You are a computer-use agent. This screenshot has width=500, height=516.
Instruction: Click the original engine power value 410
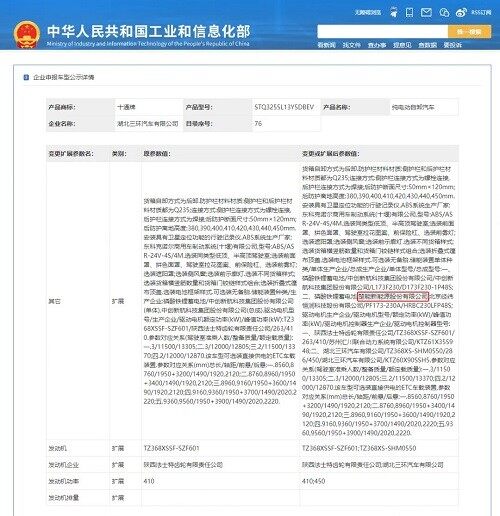pos(149,481)
